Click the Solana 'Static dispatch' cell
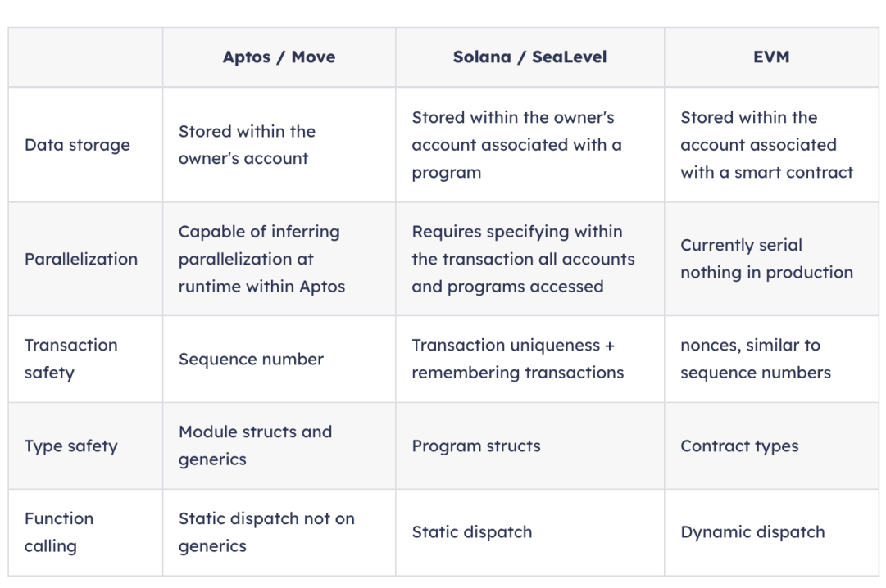The height and width of the screenshot is (588, 886). pos(529,532)
